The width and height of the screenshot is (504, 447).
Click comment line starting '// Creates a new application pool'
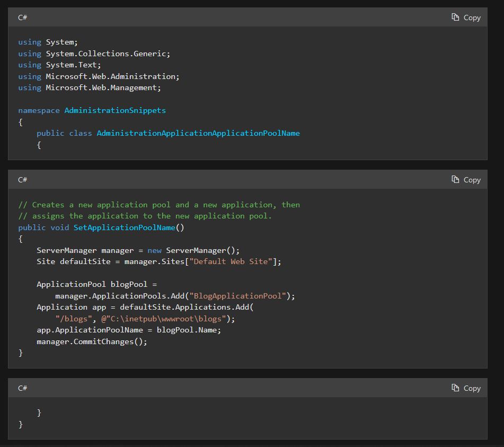click(x=159, y=205)
